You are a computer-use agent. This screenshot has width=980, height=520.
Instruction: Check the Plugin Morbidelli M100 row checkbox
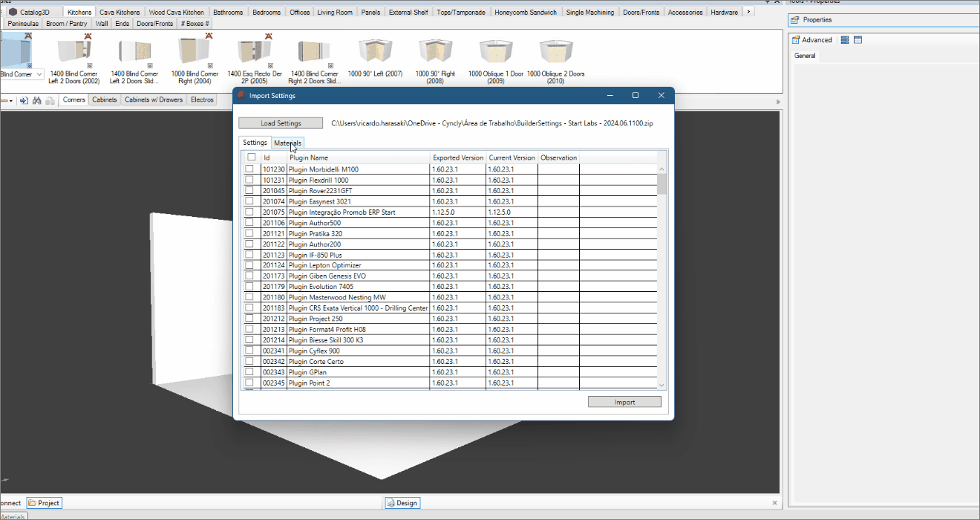pos(249,169)
